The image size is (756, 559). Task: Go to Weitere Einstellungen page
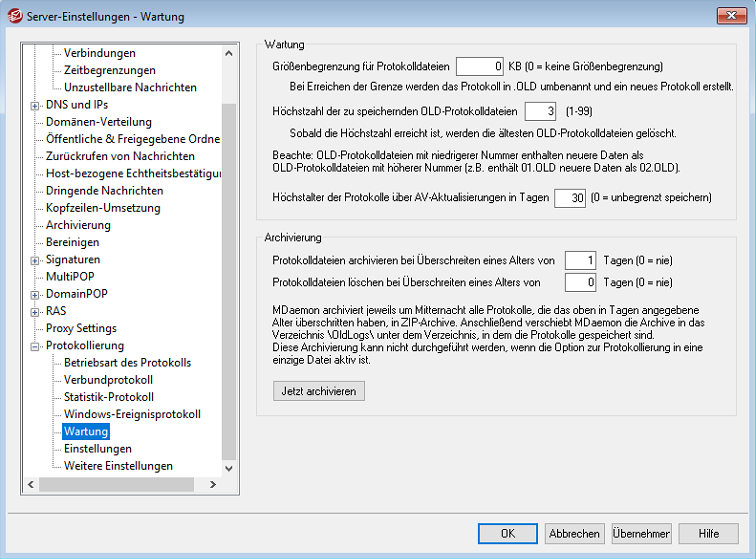[118, 466]
